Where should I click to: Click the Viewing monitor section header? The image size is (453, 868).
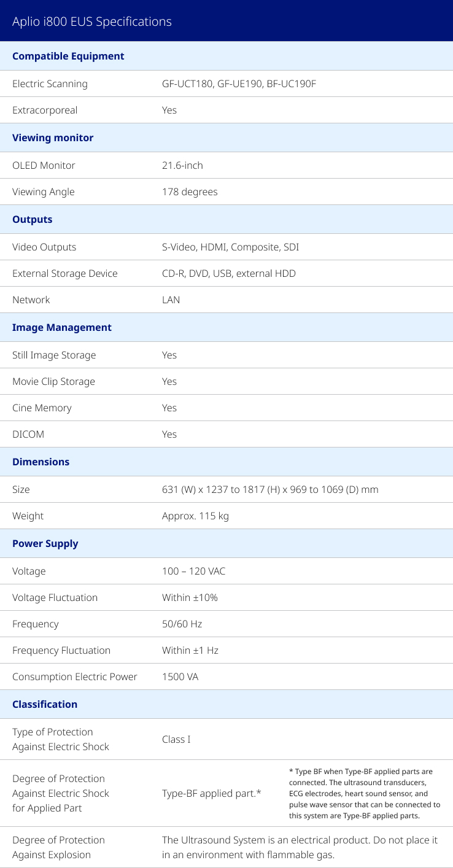point(53,138)
